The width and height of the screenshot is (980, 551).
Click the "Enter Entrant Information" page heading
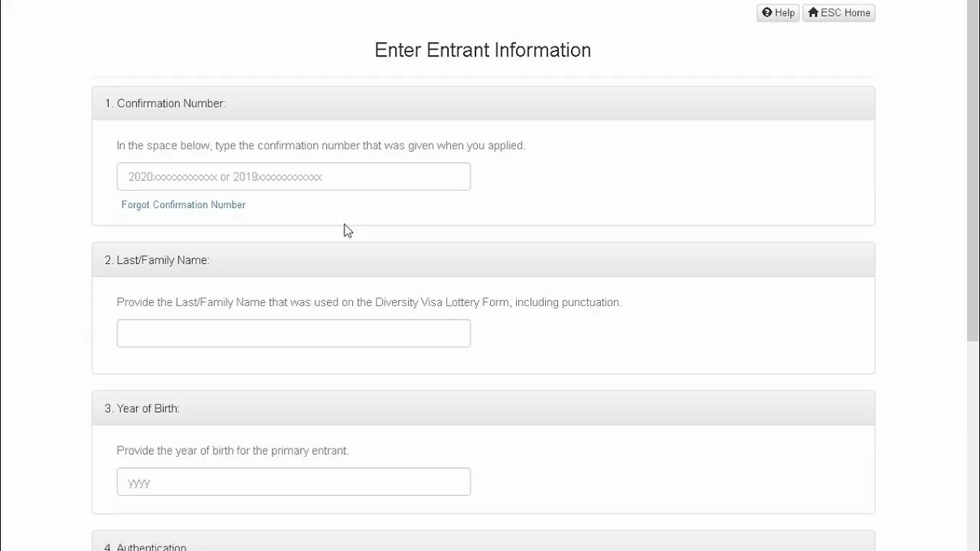(x=482, y=50)
